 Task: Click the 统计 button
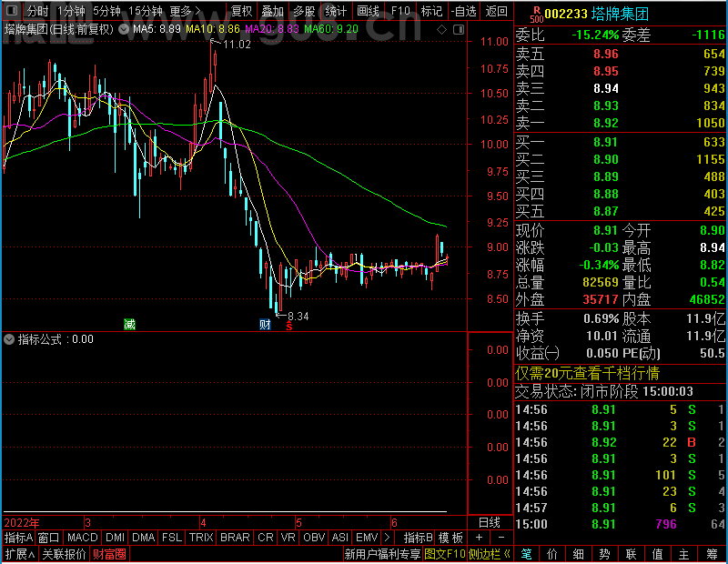point(336,11)
